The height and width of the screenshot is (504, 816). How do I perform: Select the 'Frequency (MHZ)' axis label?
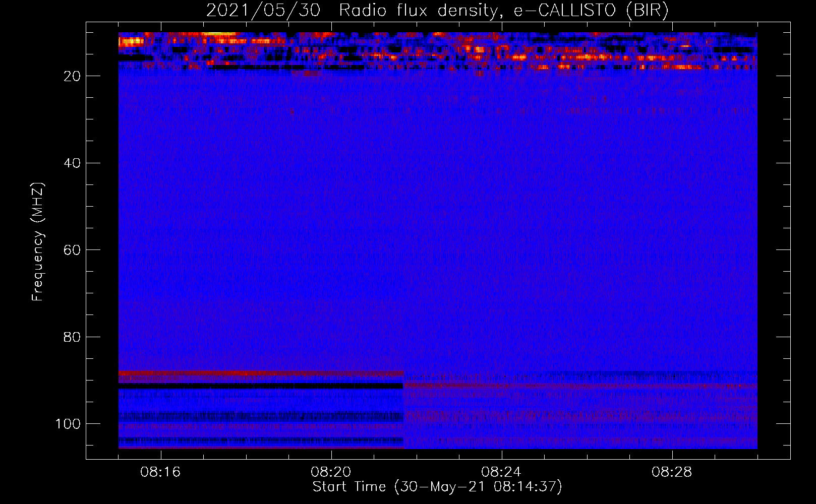[38, 242]
